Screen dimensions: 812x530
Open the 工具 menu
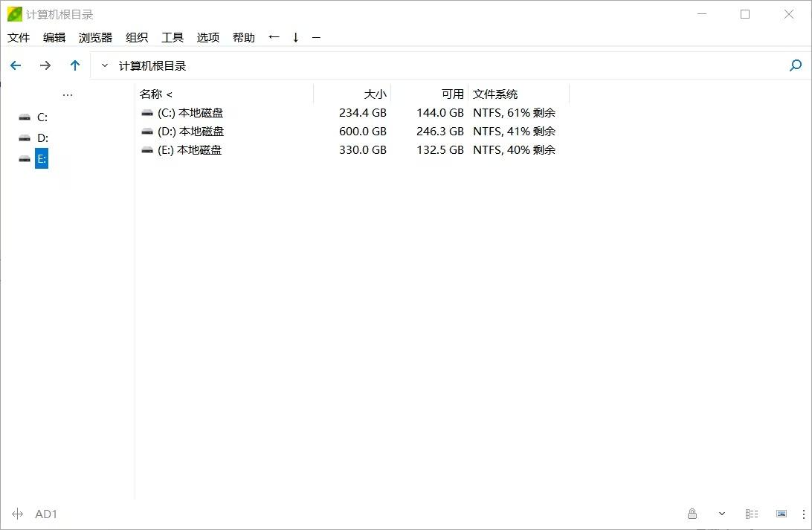[x=173, y=37]
